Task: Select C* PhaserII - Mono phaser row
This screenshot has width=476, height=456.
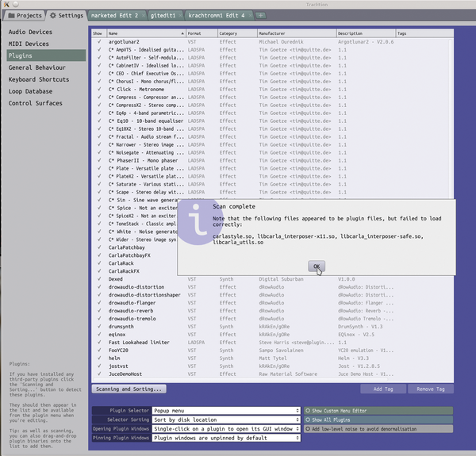Action: tap(271, 160)
